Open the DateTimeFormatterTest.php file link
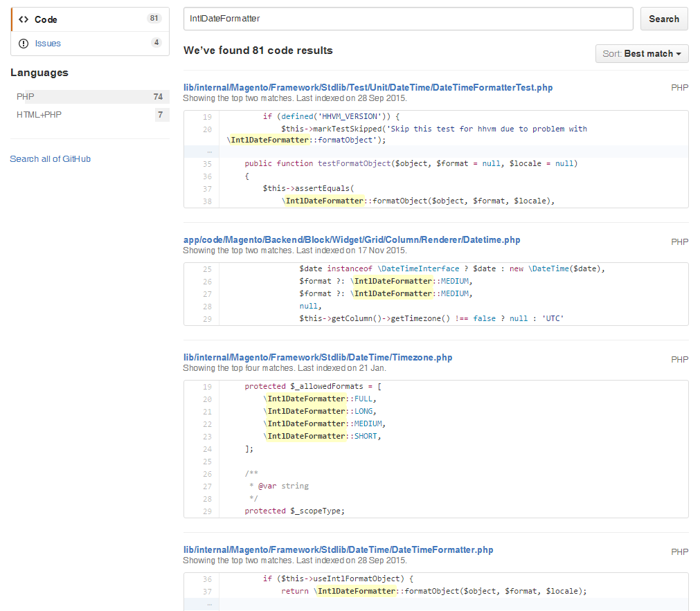 point(368,88)
